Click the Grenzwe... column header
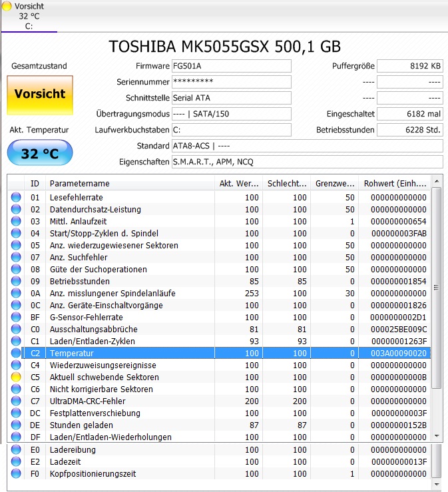Image resolution: width=448 pixels, height=492 pixels. pos(335,184)
